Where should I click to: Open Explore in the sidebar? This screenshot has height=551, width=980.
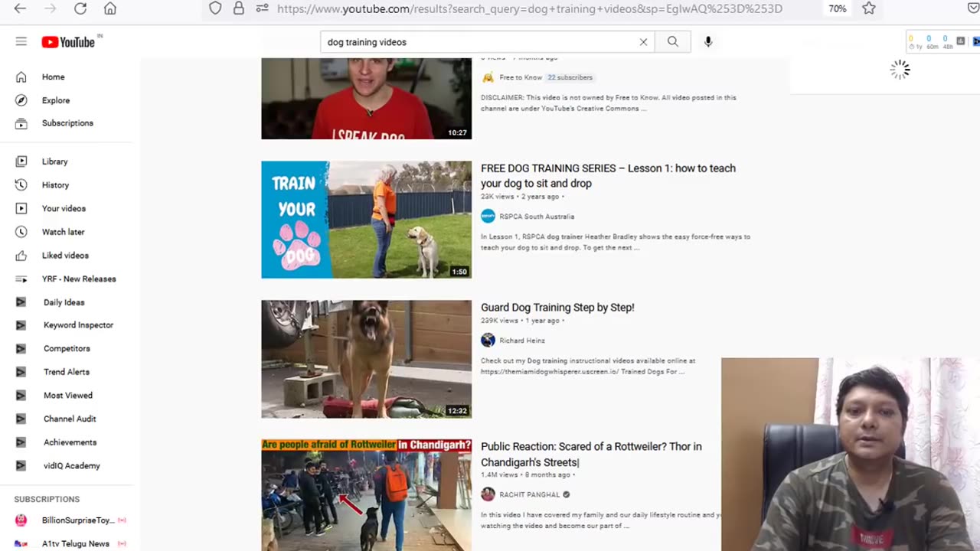[x=56, y=100]
